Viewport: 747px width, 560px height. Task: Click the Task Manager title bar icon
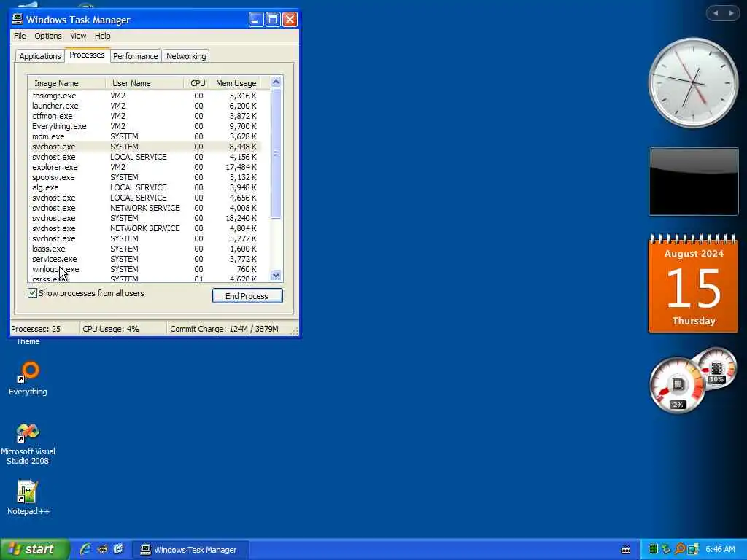(18, 19)
